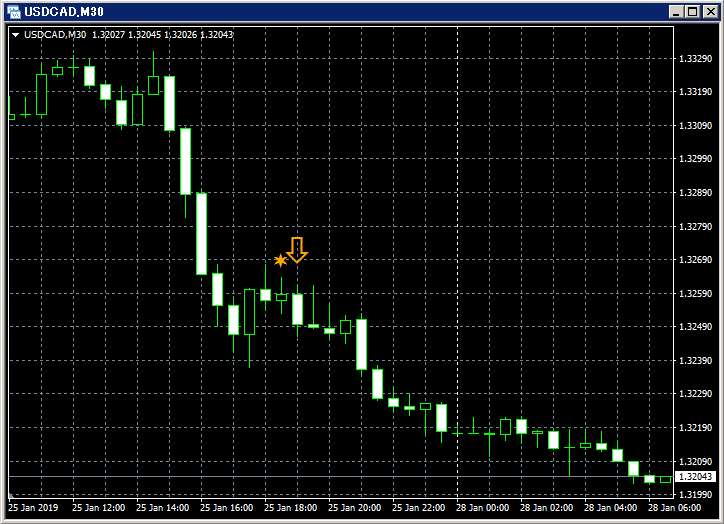This screenshot has width=724, height=524.
Task: Click time axis label 25 Jan 2019
Action: 33,508
